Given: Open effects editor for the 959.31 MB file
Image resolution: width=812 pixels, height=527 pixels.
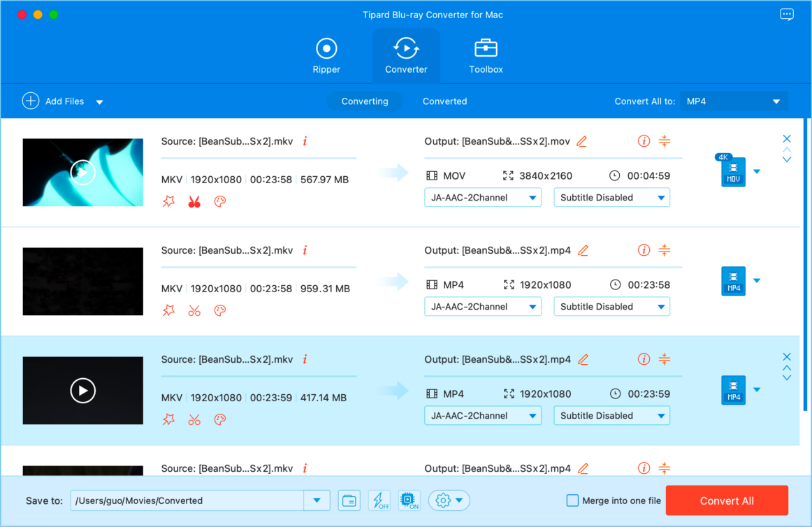Looking at the screenshot, I should (169, 310).
